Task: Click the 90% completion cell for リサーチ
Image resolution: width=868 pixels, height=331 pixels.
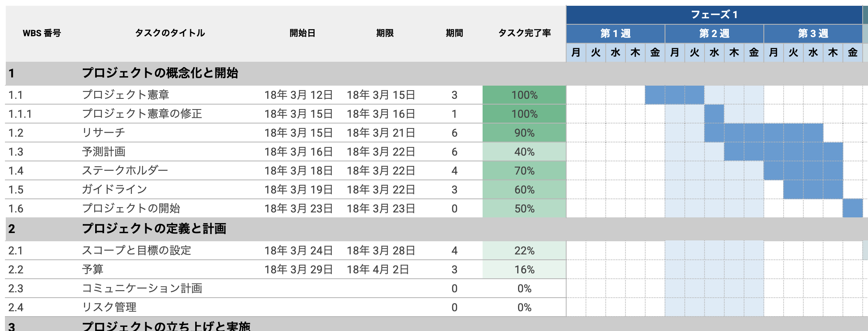Action: point(524,133)
